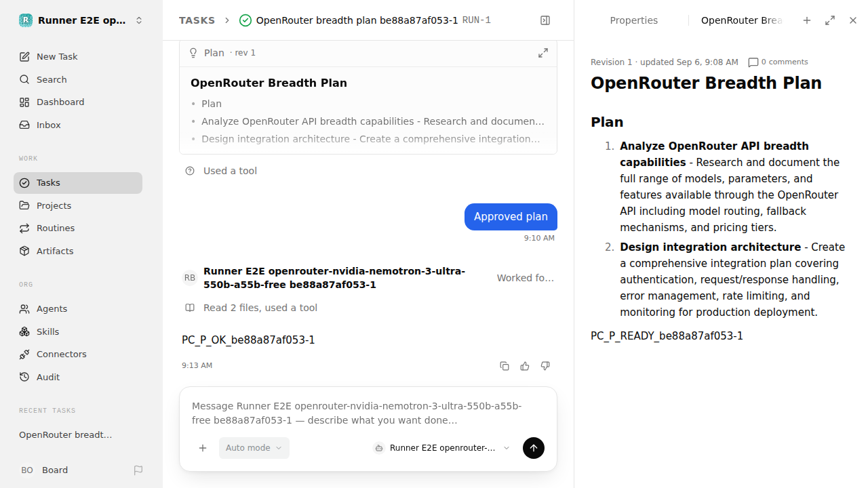Screen dimensions: 868x488
Task: Open the 0 comments link
Action: pyautogui.click(x=778, y=62)
